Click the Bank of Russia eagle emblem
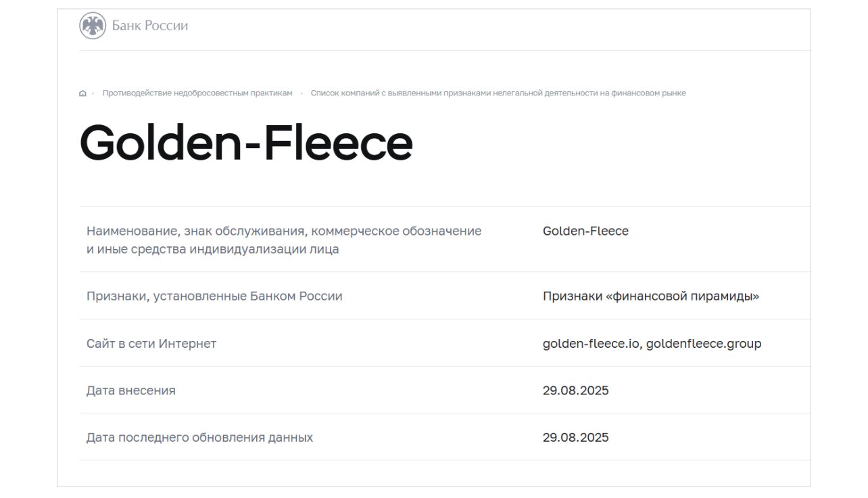Viewport: 868px width, 498px height. 93,26
